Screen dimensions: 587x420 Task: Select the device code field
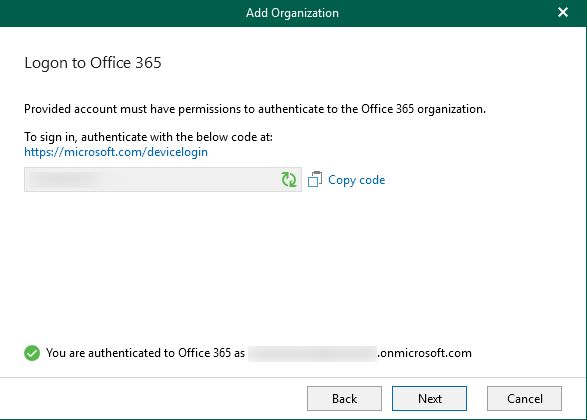163,180
